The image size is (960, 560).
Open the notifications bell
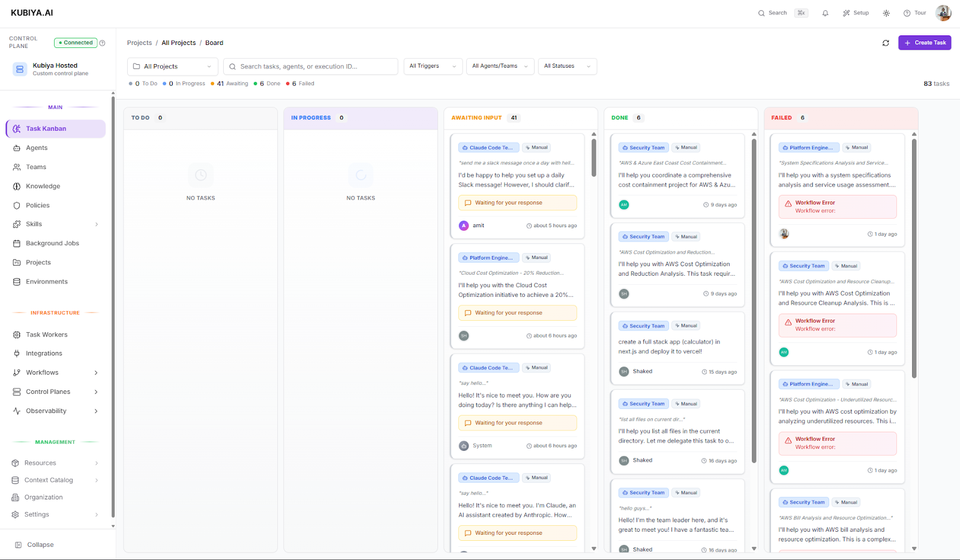click(825, 13)
